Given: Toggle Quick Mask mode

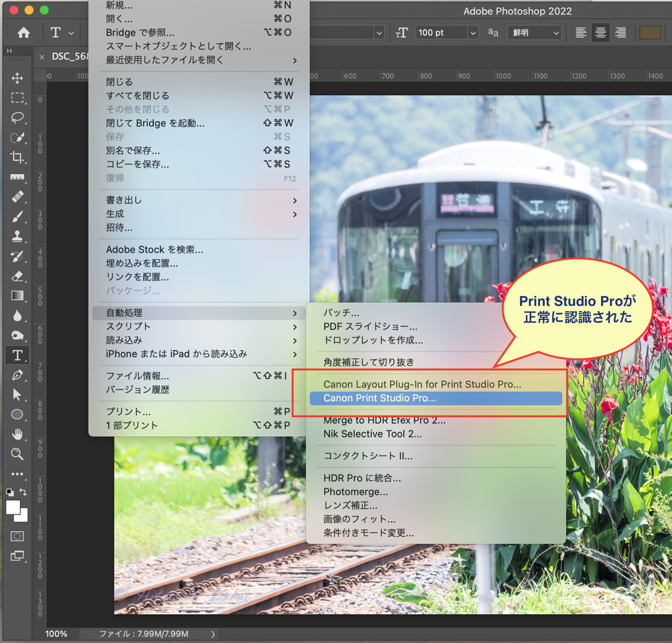Looking at the screenshot, I should pos(17,537).
